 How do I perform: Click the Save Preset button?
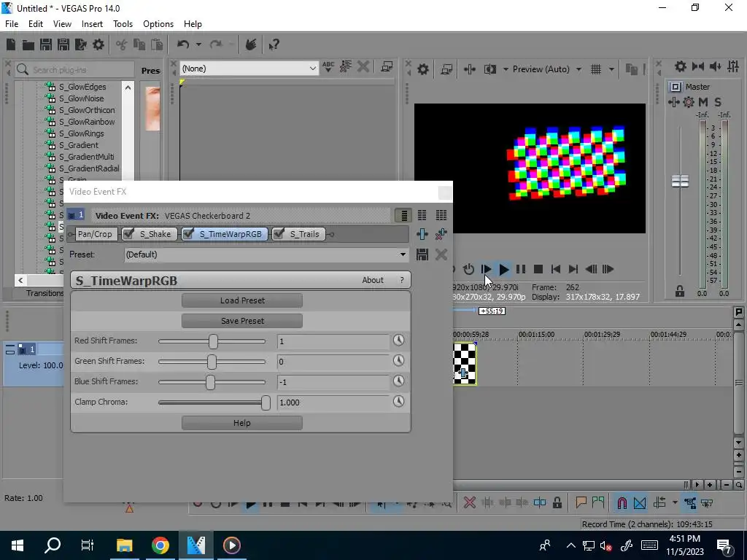coord(242,321)
